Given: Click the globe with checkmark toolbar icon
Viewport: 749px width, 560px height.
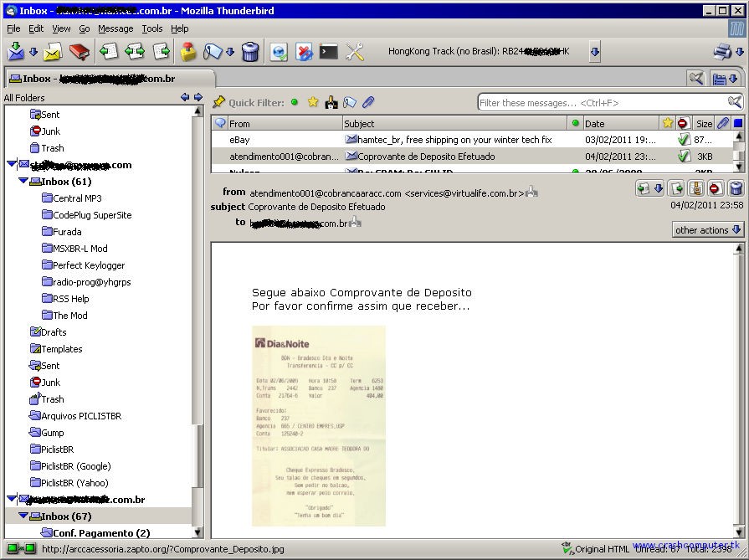Looking at the screenshot, I should (279, 52).
